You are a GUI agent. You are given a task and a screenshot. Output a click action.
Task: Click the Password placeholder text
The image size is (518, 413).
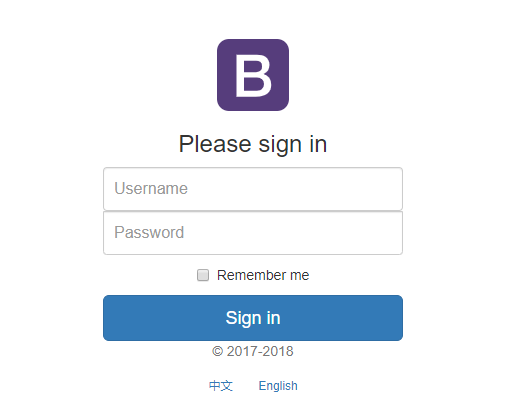click(149, 232)
